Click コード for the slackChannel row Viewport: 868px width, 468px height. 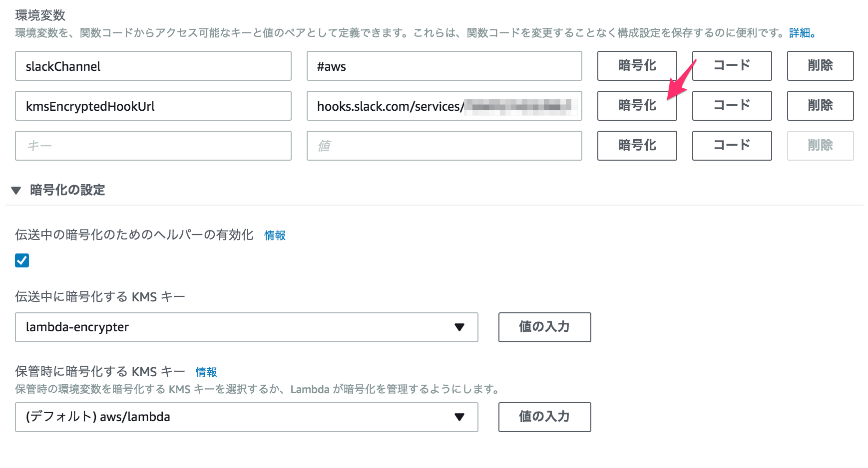731,66
